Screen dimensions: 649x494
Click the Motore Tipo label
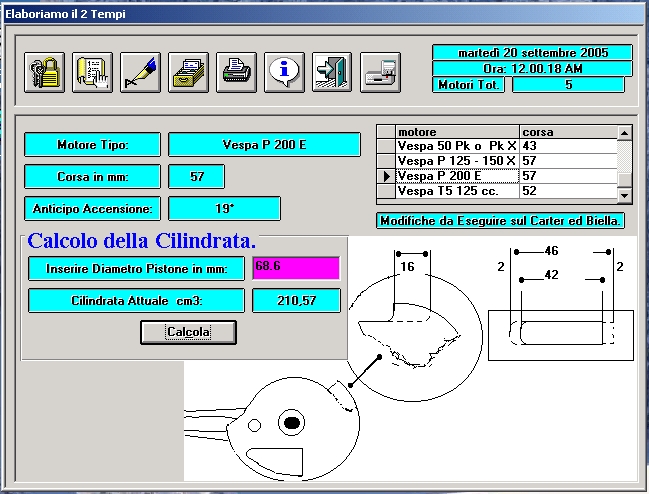pos(92,144)
